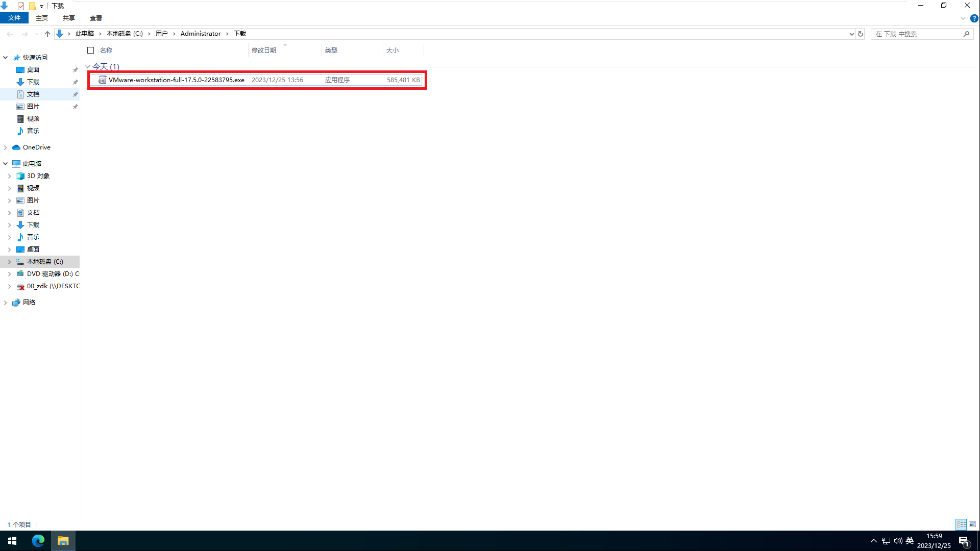Image resolution: width=980 pixels, height=551 pixels.
Task: Switch to the 主页 ribbon tab
Action: [42, 18]
